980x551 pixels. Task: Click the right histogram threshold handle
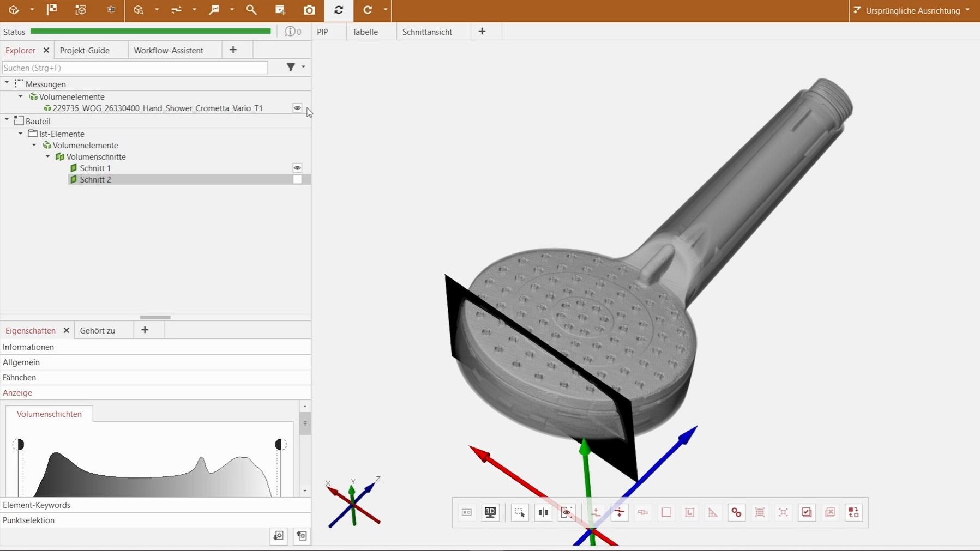pyautogui.click(x=280, y=444)
